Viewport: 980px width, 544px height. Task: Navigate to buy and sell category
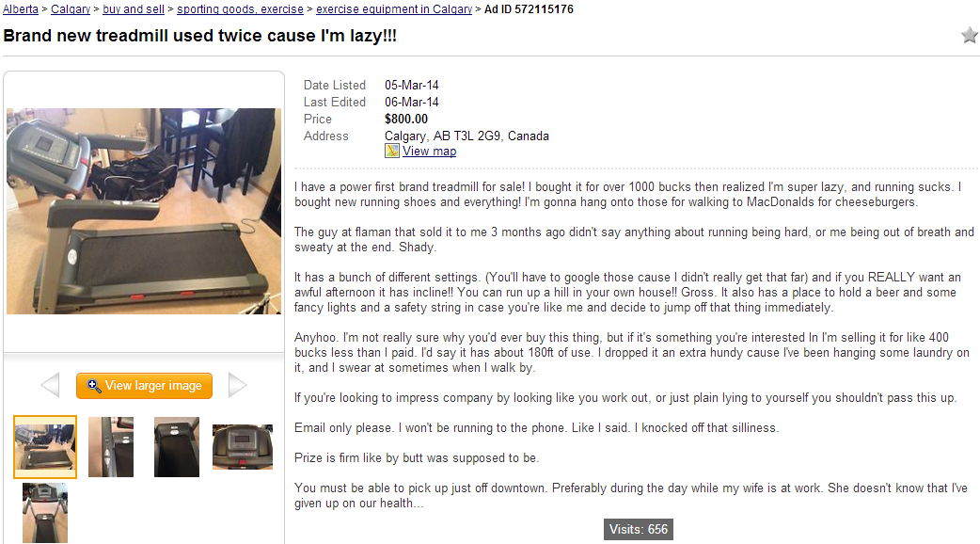[x=134, y=9]
